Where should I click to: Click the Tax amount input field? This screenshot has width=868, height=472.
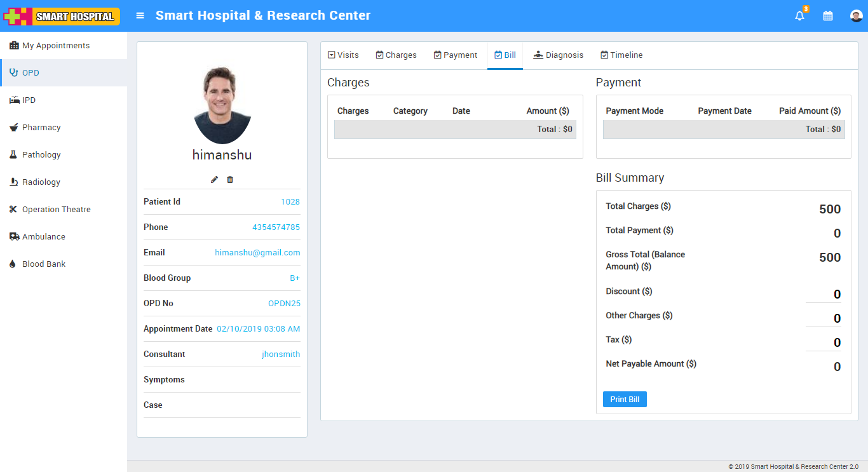click(824, 342)
